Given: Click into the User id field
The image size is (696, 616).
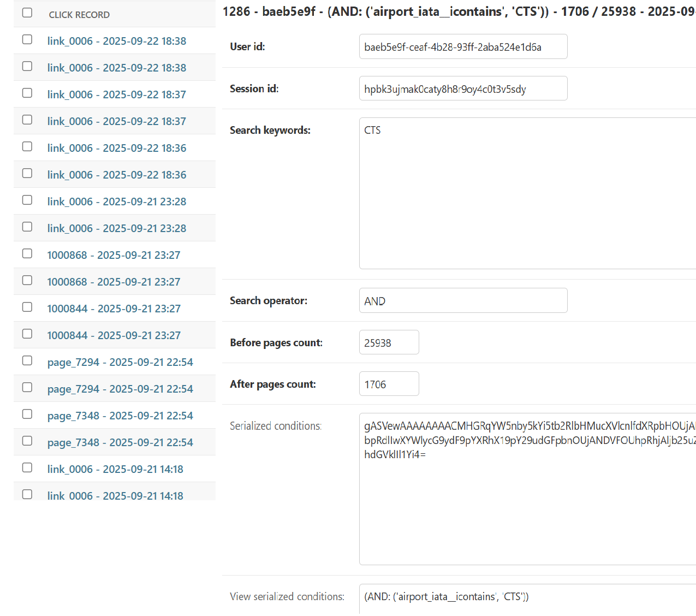Looking at the screenshot, I should [463, 47].
